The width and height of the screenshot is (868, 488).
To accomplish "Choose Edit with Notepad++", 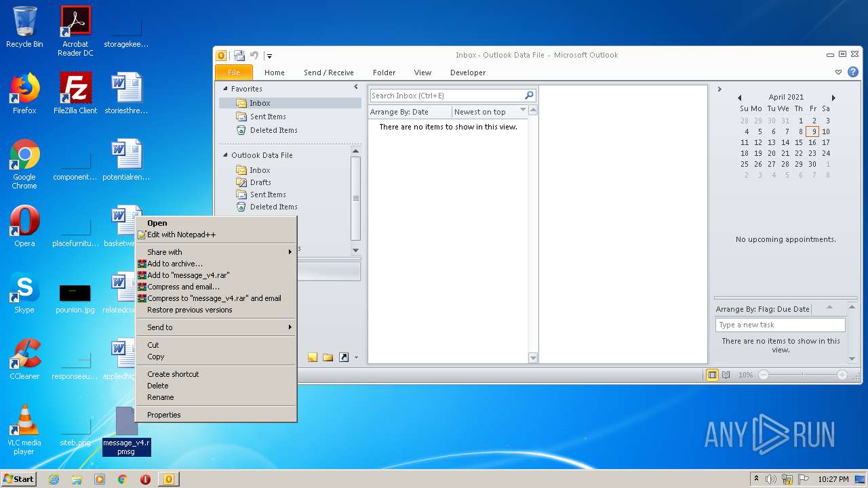I will [216, 235].
